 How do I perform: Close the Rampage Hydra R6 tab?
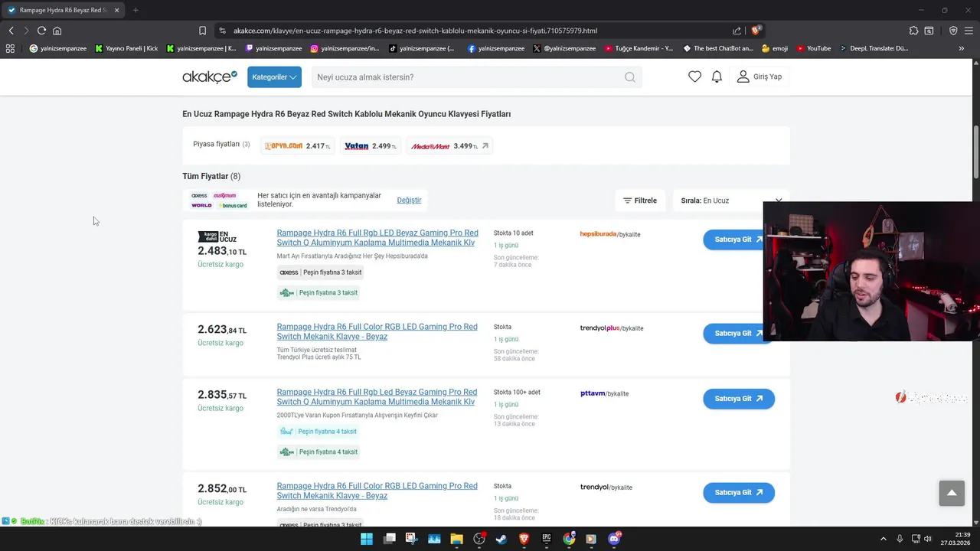pos(116,10)
